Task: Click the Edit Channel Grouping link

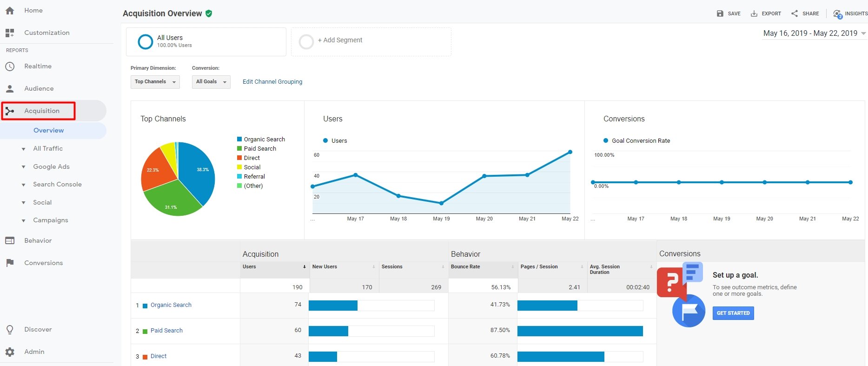Action: (272, 82)
